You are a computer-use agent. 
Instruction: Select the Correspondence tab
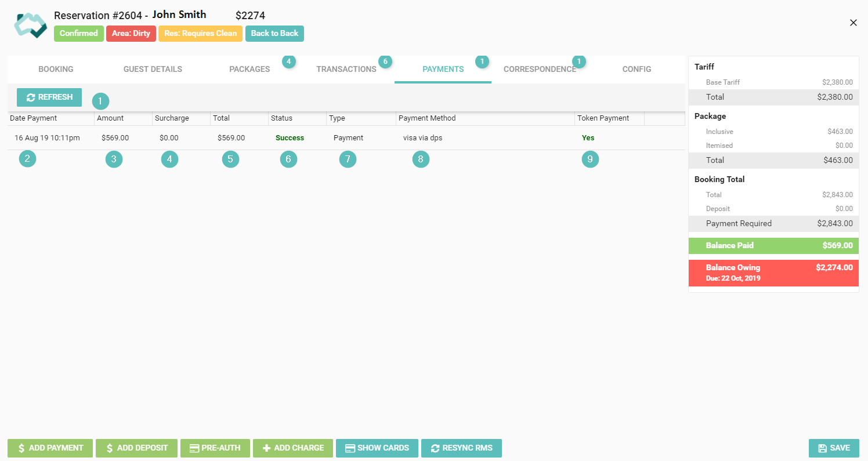(x=540, y=70)
